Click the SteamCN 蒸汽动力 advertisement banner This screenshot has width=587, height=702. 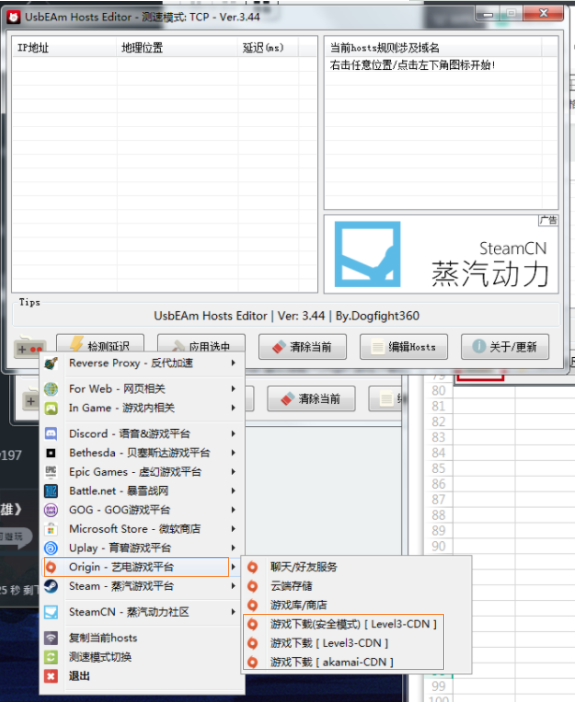(441, 254)
